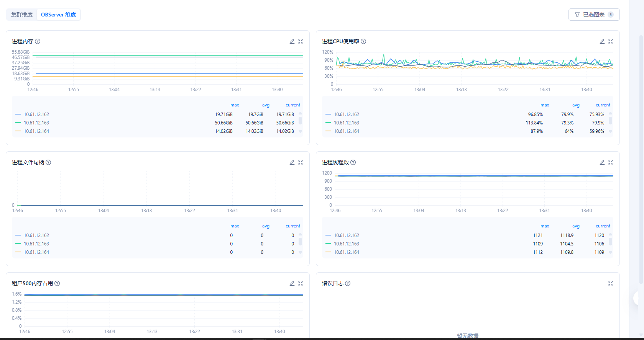Expand 错误日志 panel to fullscreen
The width and height of the screenshot is (644, 340).
pos(611,283)
